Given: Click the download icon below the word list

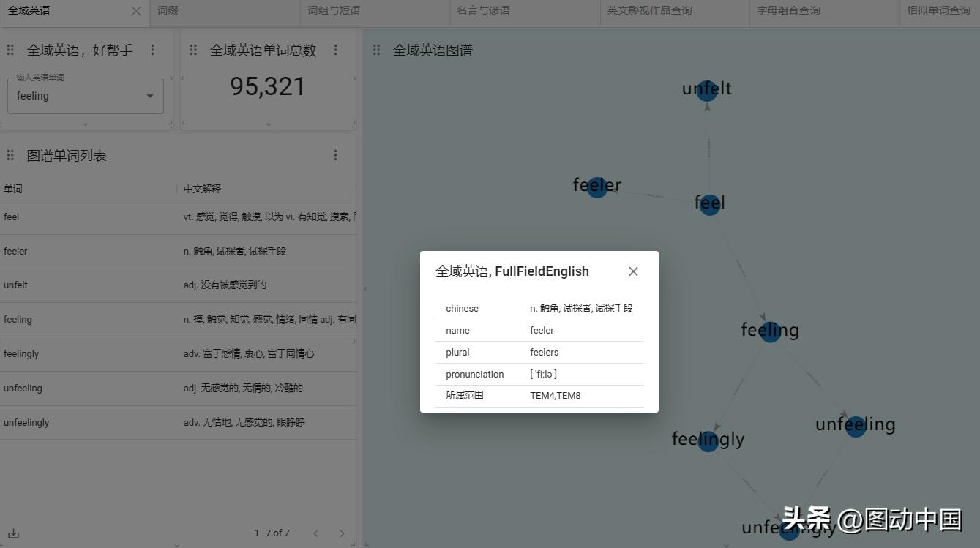Looking at the screenshot, I should tap(13, 533).
